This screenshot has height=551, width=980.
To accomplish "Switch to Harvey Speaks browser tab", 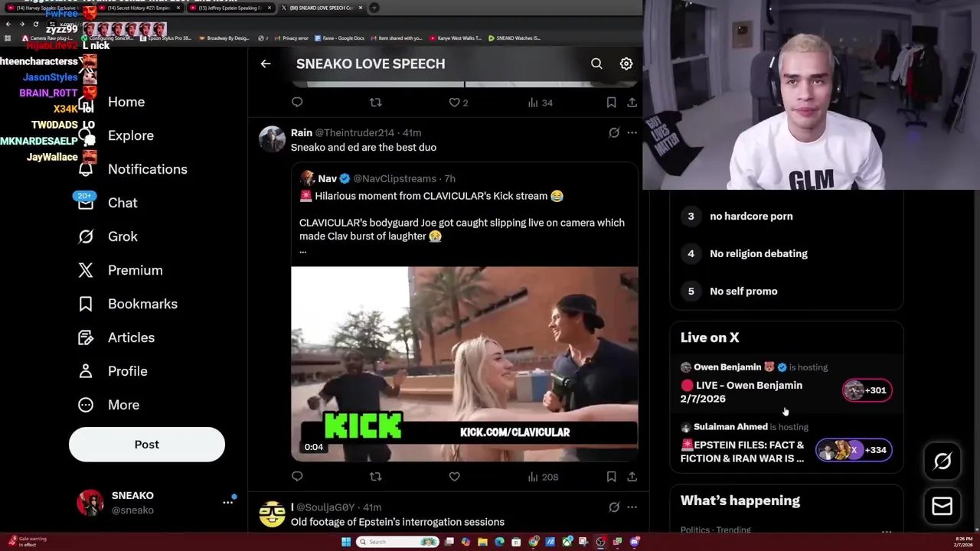I will (x=47, y=8).
